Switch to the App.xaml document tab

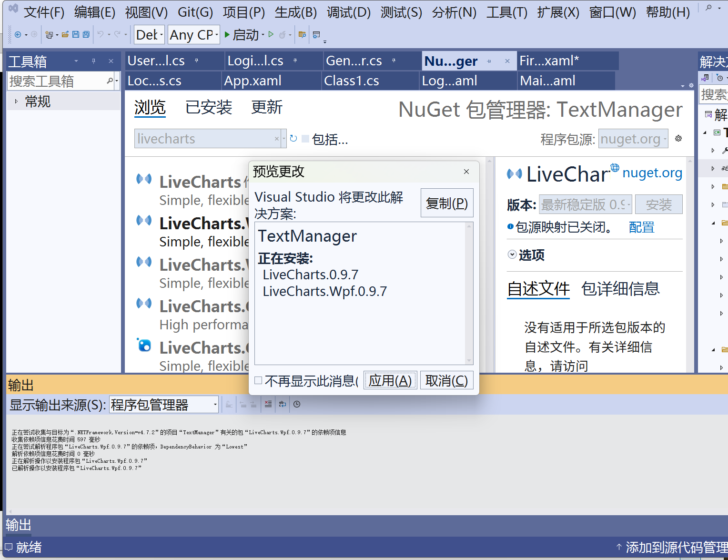click(x=271, y=81)
